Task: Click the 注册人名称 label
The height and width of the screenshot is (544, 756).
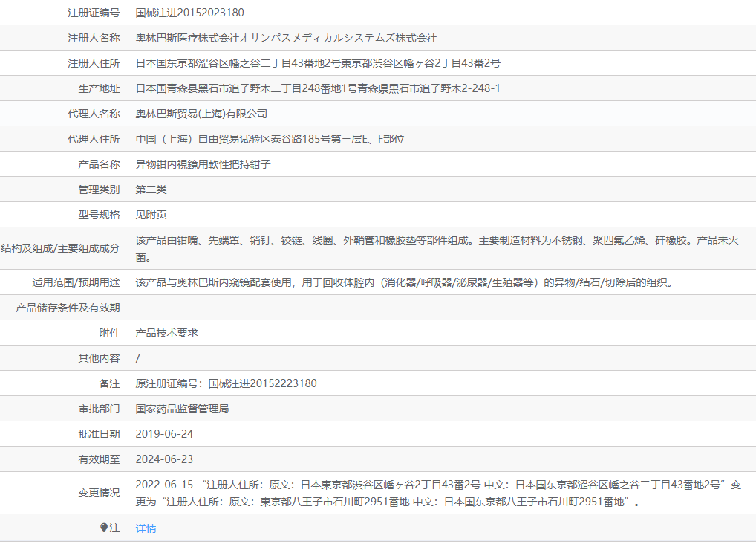Action: (94, 38)
